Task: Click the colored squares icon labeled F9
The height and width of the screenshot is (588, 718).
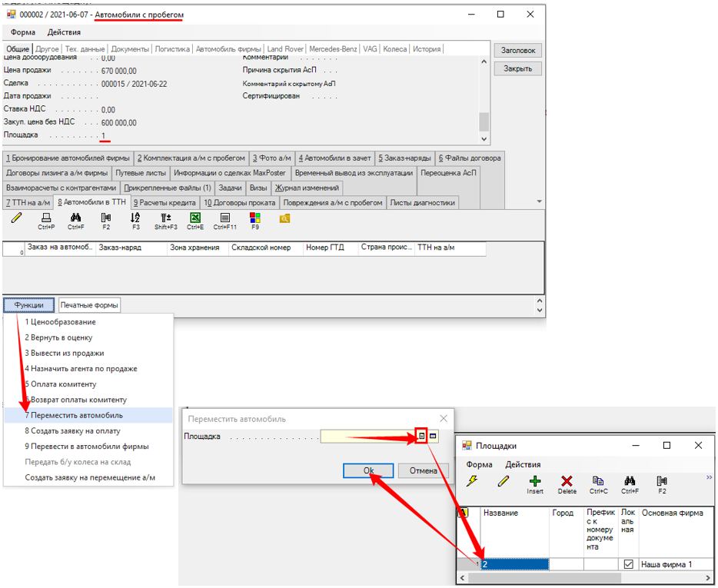Action: click(x=255, y=218)
